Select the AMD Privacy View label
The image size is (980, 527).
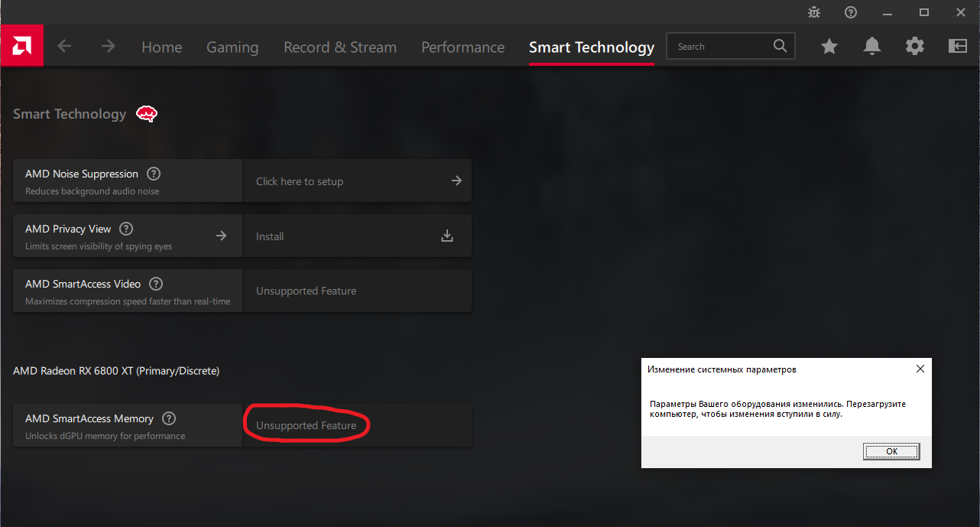[x=68, y=229]
